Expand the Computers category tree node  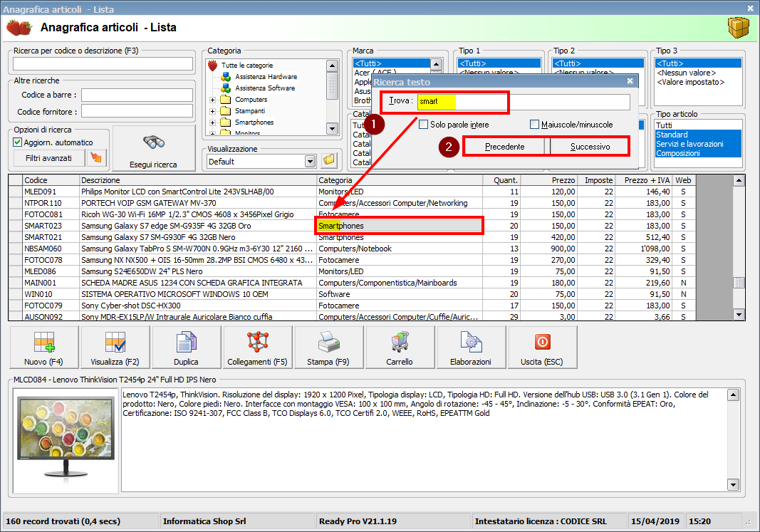[212, 100]
